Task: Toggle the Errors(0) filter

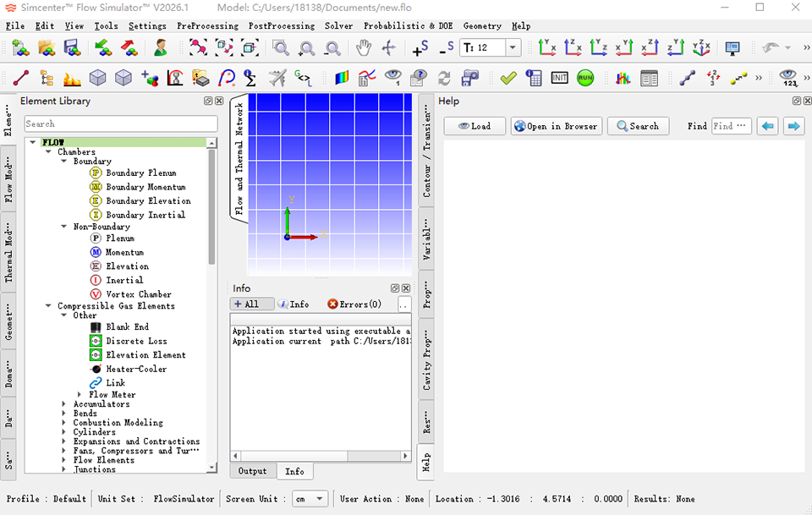Action: tap(354, 304)
